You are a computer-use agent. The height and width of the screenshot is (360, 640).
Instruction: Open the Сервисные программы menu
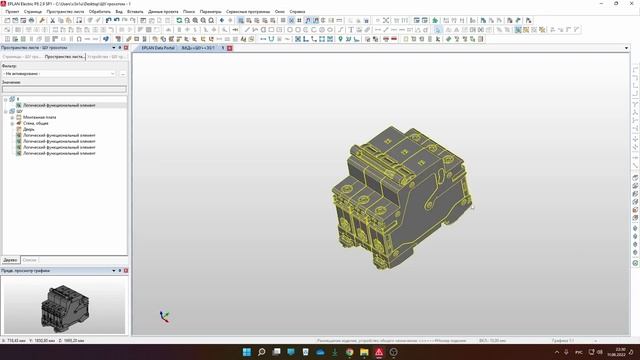(248, 12)
